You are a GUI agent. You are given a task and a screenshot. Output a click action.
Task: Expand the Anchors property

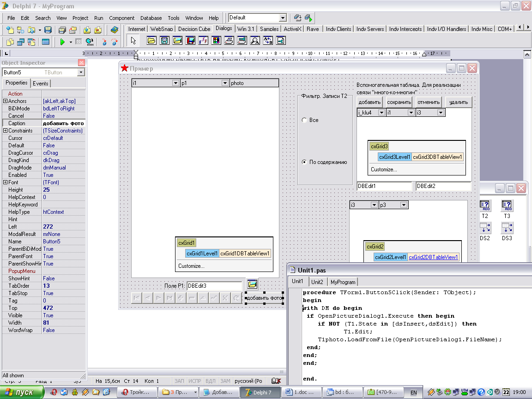(x=5, y=101)
